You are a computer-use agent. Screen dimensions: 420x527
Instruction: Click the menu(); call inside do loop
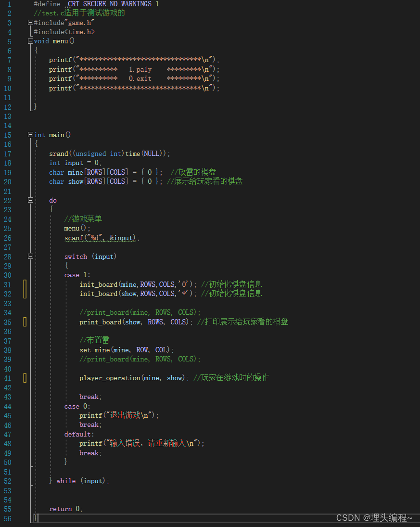[x=77, y=228]
